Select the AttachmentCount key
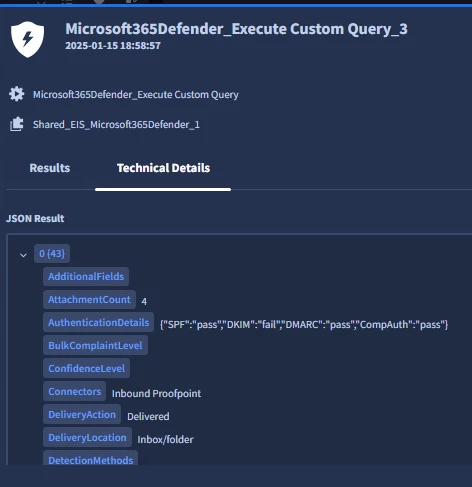Viewport: 472px width, 487px height. pos(89,299)
